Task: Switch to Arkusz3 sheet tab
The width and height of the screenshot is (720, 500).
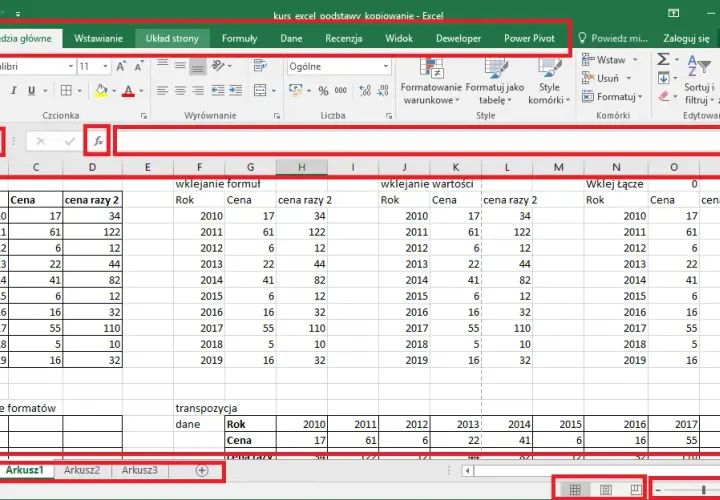Action: pos(140,470)
